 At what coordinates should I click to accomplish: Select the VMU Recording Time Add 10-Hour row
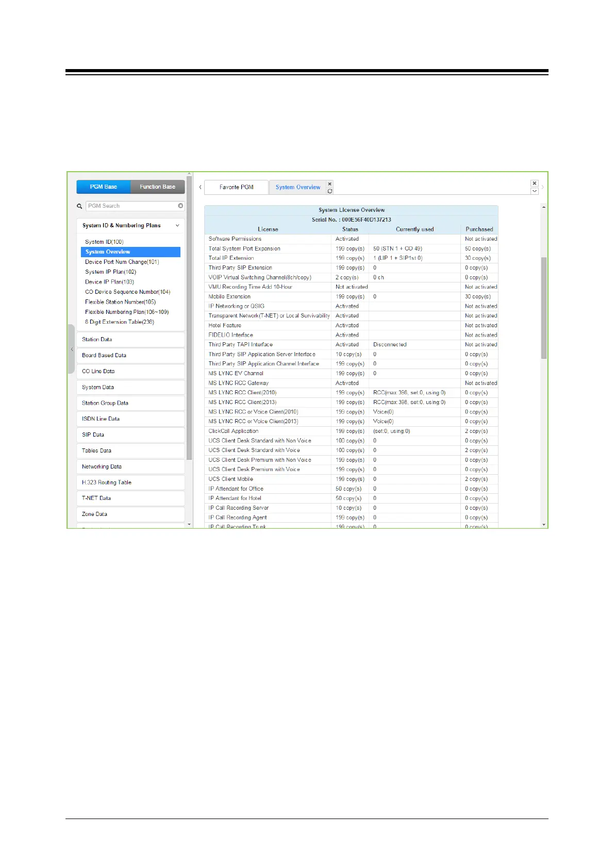coord(351,287)
